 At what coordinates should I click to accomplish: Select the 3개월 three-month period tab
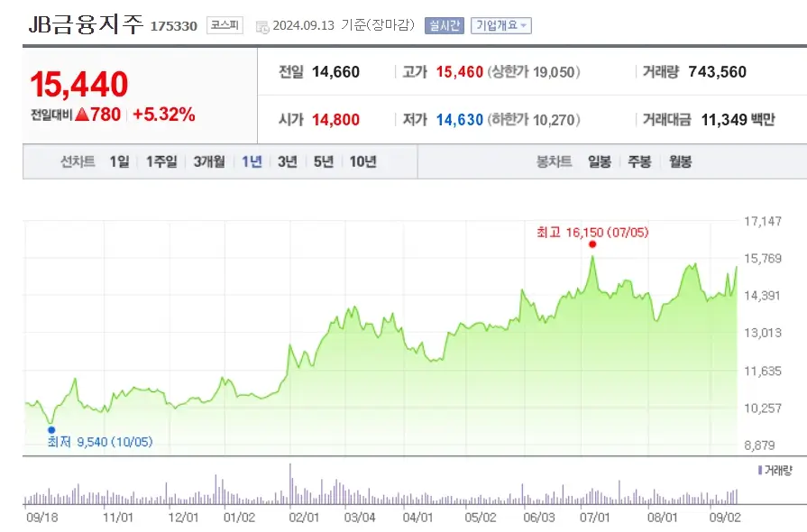point(209,164)
